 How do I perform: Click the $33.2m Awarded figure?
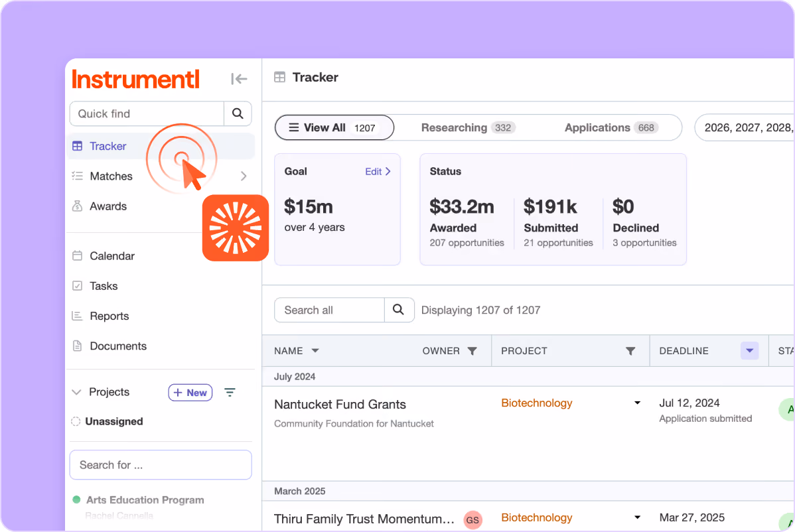point(461,207)
